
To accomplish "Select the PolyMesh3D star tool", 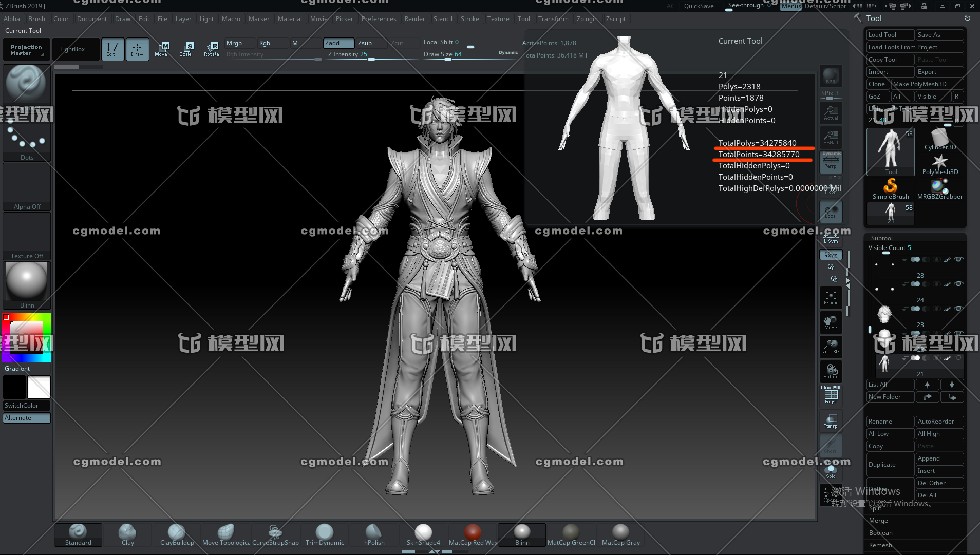I will click(x=940, y=164).
